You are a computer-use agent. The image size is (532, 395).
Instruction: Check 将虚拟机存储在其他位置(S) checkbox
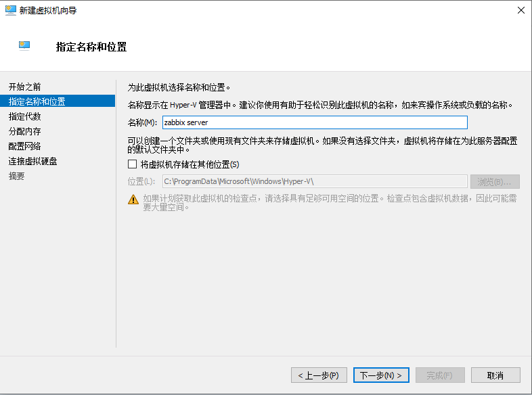(132, 164)
